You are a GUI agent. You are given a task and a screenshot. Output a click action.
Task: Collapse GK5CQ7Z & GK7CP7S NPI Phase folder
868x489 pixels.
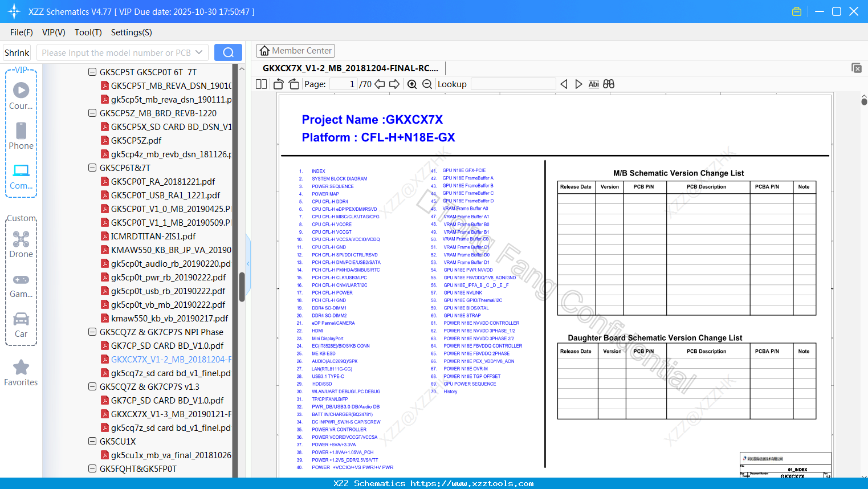92,332
